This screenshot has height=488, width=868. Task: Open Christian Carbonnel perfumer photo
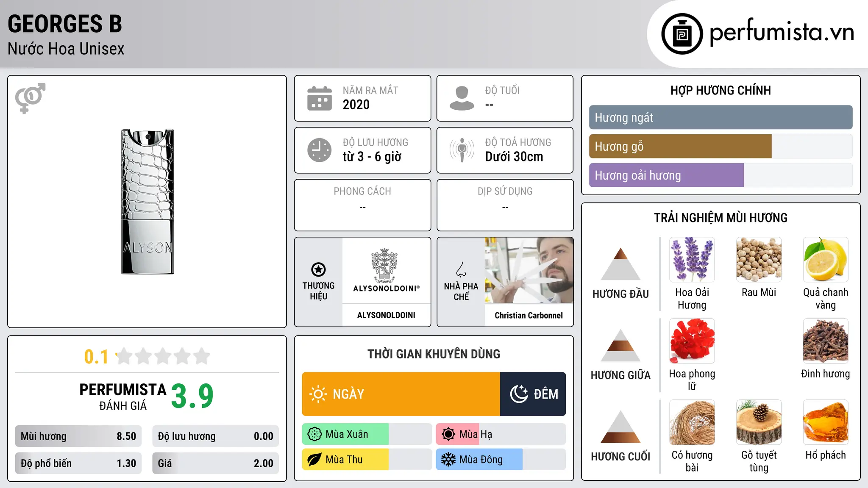tap(529, 270)
